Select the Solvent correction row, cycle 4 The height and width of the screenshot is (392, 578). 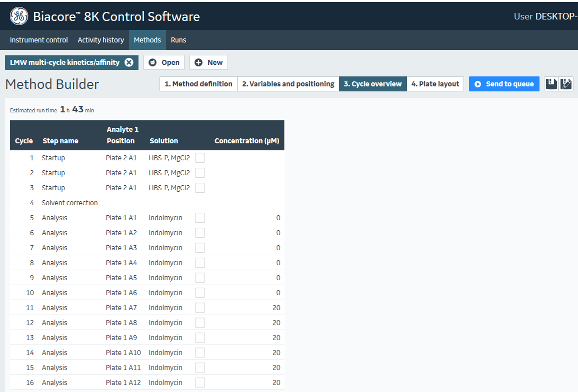[70, 203]
